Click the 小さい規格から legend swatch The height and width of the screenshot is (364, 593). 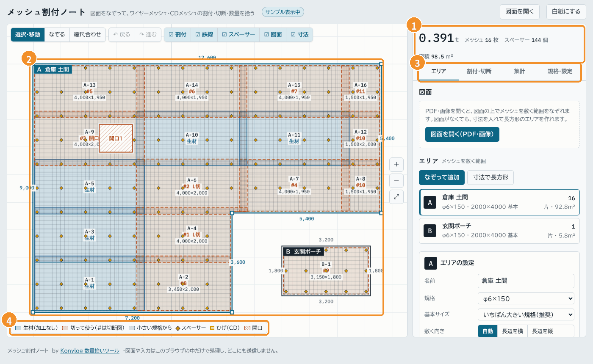132,328
